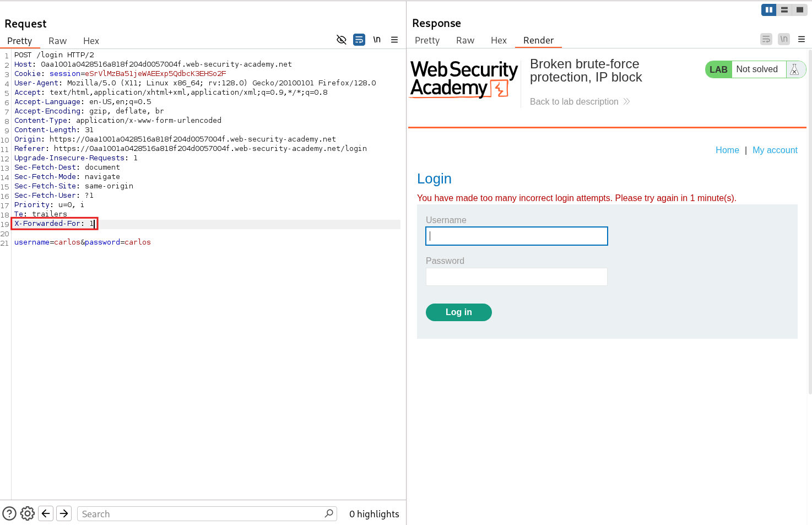Open Burp settings with the gear icon
The width and height of the screenshot is (812, 525).
[x=27, y=513]
